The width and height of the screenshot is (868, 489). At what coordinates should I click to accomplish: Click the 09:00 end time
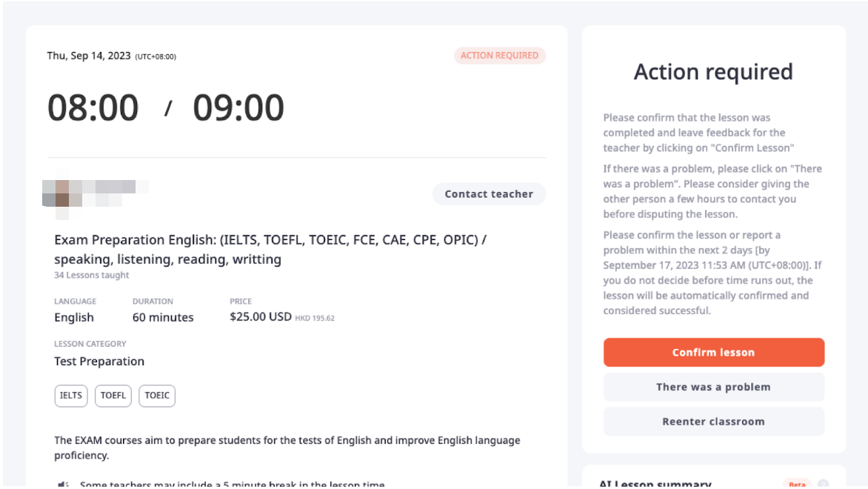[238, 107]
